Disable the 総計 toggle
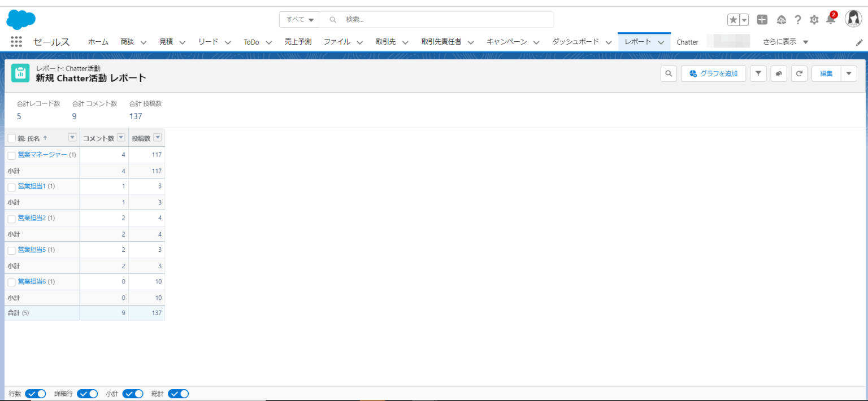 tap(178, 394)
